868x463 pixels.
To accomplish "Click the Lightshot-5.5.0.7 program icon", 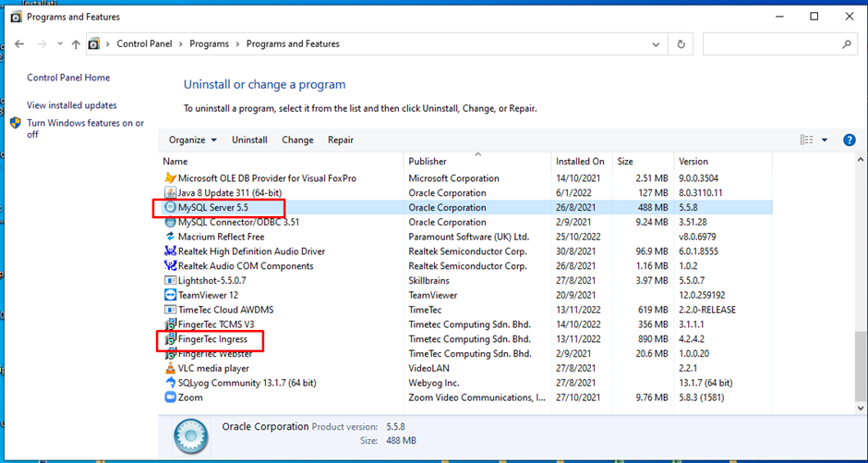I will tap(170, 280).
